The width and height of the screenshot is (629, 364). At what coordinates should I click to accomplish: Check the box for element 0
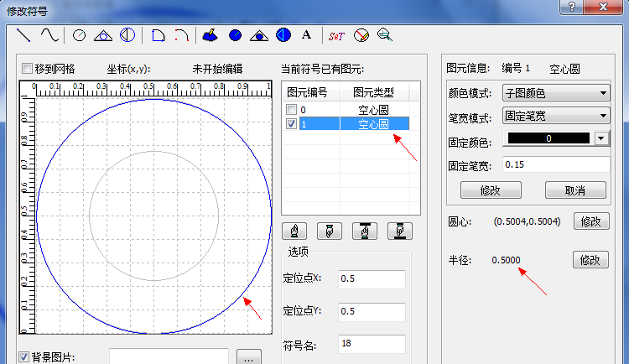pos(291,110)
